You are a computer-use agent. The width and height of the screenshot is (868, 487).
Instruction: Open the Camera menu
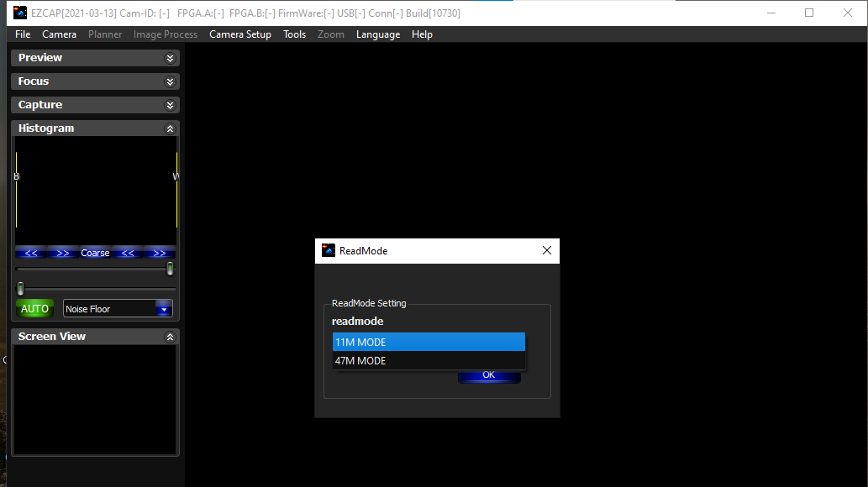point(59,34)
